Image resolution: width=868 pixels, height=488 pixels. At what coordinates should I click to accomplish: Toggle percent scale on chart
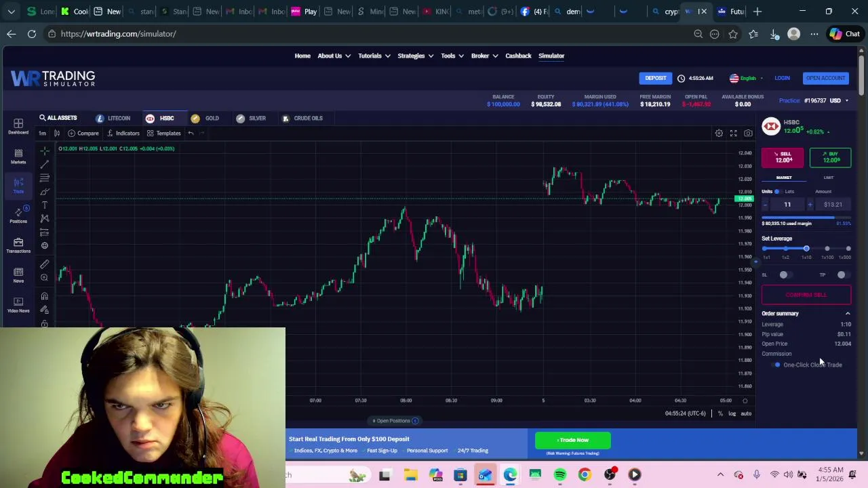click(x=720, y=413)
